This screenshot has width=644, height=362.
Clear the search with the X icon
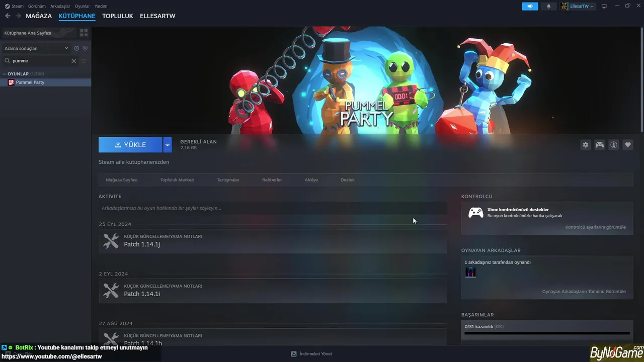click(x=73, y=61)
